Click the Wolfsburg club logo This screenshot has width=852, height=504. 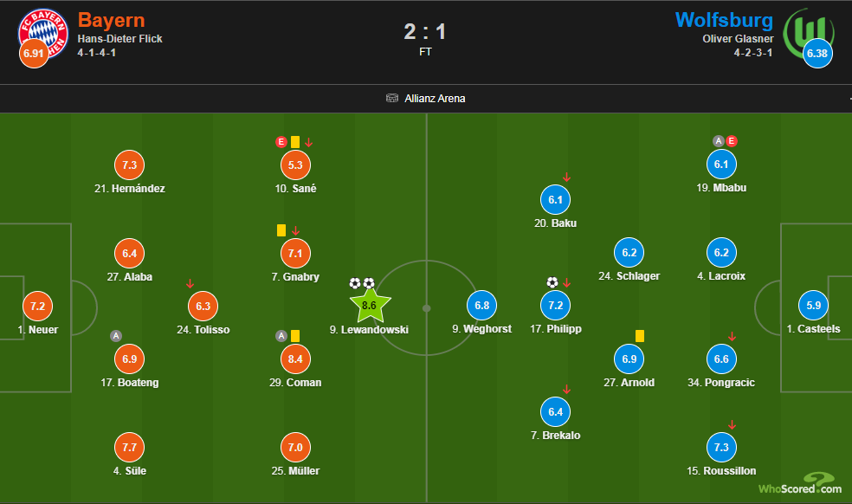(809, 34)
